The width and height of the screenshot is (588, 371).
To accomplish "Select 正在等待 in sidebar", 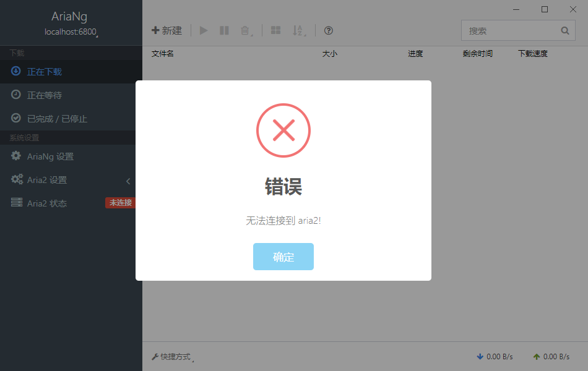I will tap(68, 95).
